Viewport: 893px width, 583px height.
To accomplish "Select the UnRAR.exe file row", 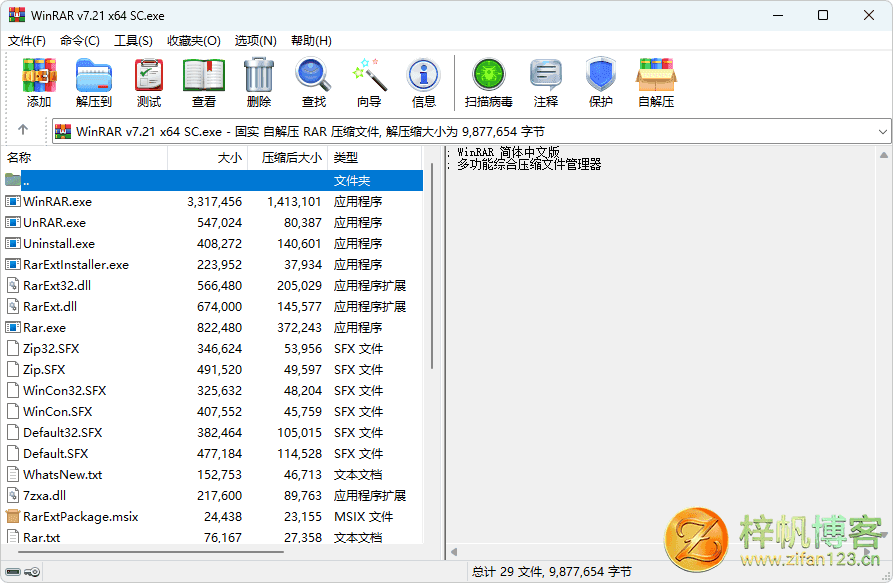I will pyautogui.click(x=214, y=223).
